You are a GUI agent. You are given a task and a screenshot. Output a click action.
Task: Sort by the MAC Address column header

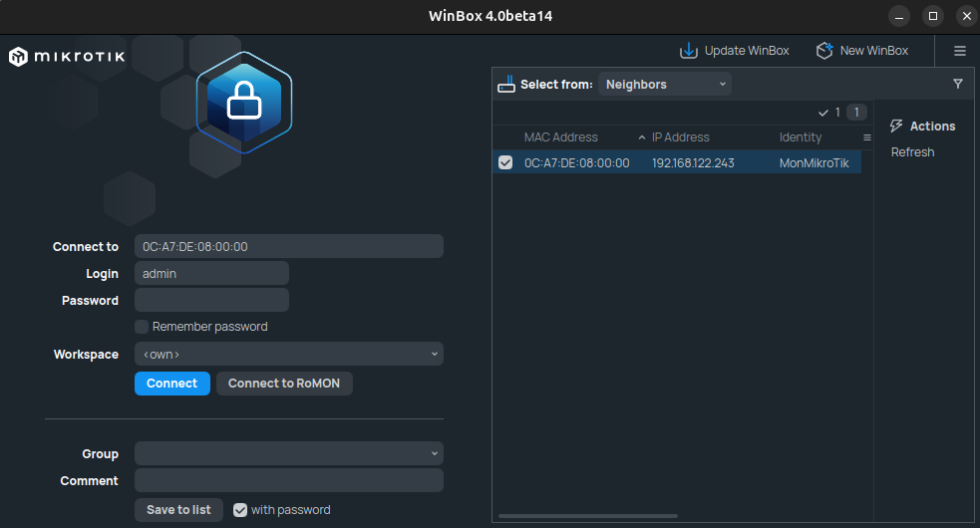point(561,137)
